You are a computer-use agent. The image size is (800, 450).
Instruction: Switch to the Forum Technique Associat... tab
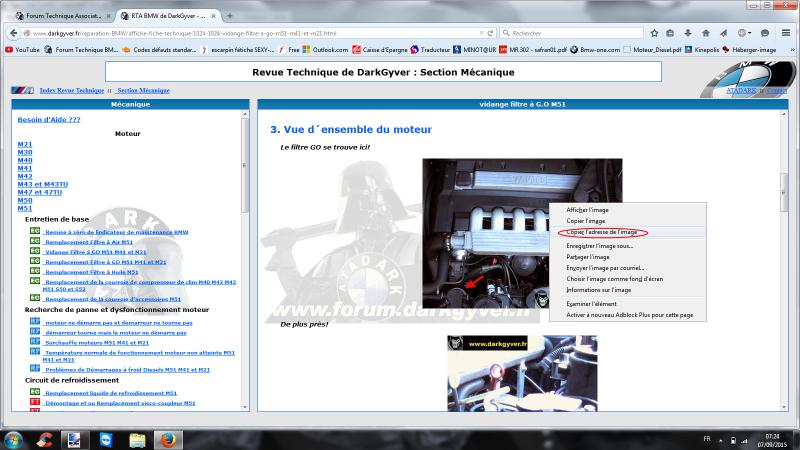[60, 16]
